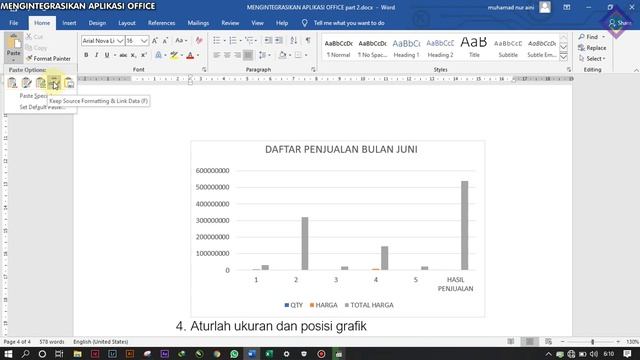Open the font color dropdown arrow
This screenshot has width=640, height=360.
point(198,55)
